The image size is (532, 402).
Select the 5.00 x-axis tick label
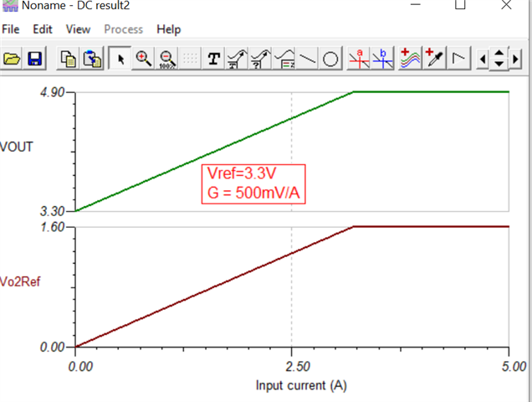pos(514,367)
